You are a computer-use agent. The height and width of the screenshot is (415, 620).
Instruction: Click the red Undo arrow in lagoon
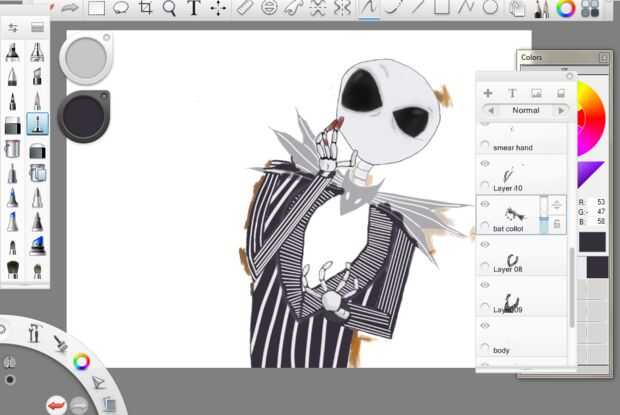pyautogui.click(x=56, y=406)
